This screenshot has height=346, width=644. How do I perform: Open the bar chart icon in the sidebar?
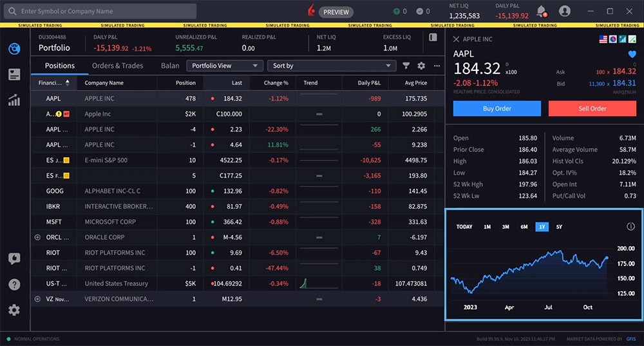pos(14,100)
